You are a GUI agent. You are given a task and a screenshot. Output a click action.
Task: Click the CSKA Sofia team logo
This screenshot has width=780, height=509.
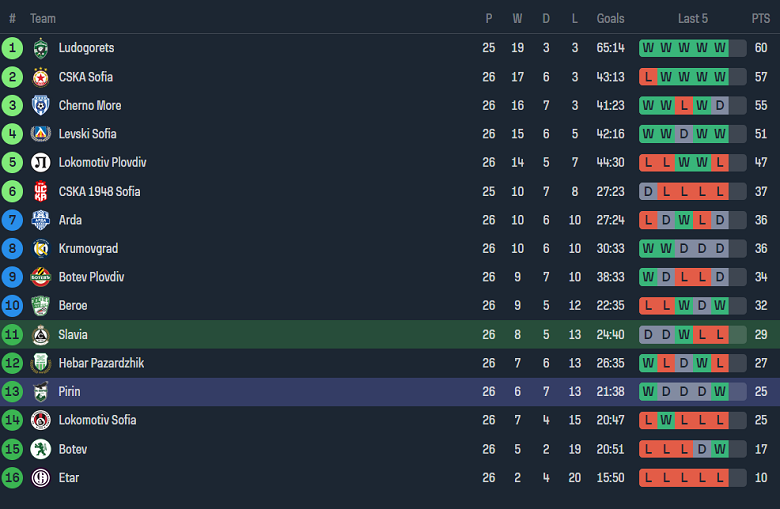pos(40,77)
